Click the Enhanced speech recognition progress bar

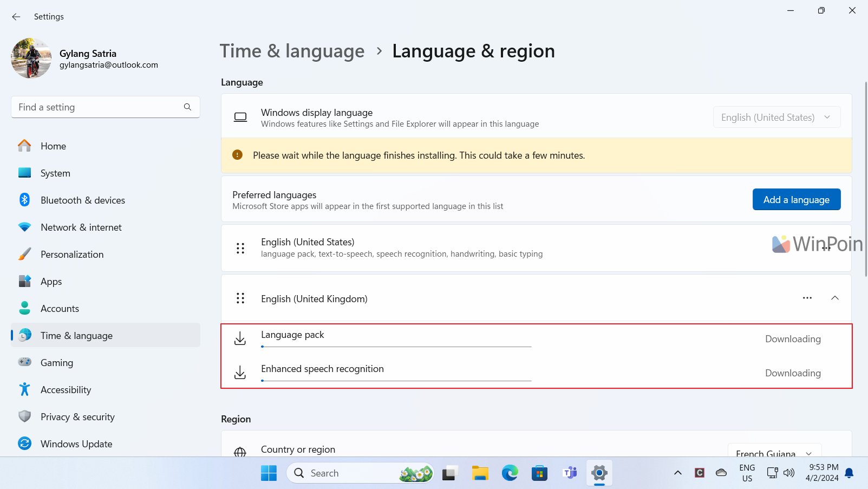pos(396,381)
